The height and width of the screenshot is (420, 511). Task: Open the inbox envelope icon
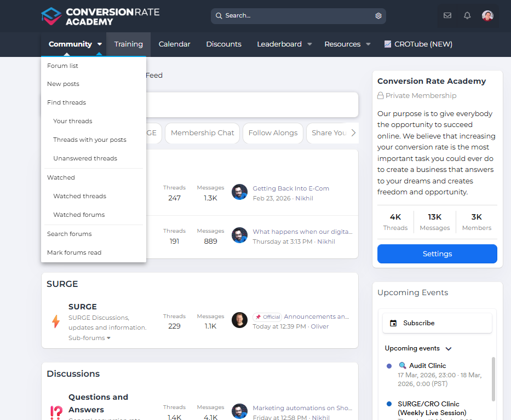coord(447,15)
